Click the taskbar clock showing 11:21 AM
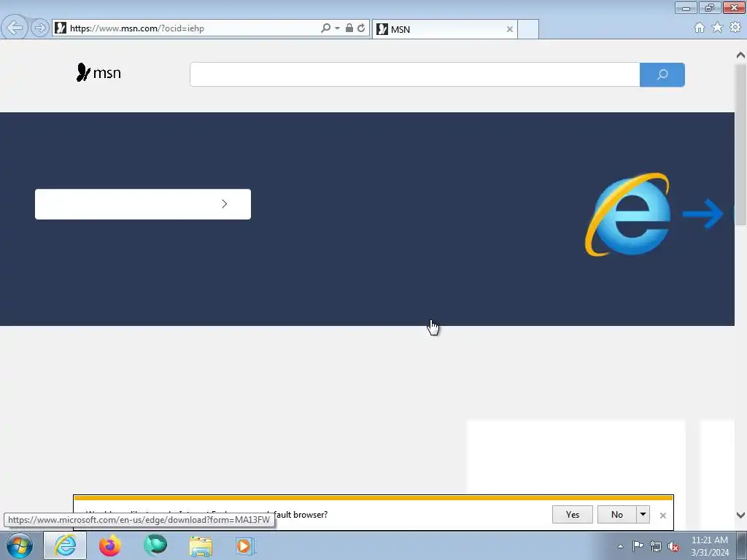747x560 pixels. (709, 546)
